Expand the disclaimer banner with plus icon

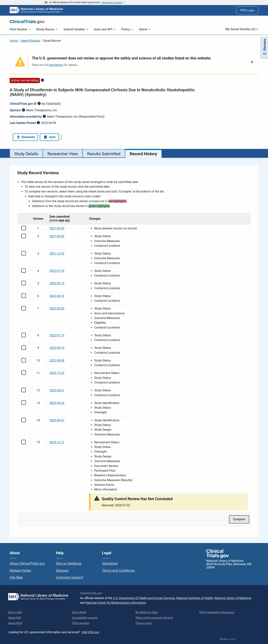(252, 62)
